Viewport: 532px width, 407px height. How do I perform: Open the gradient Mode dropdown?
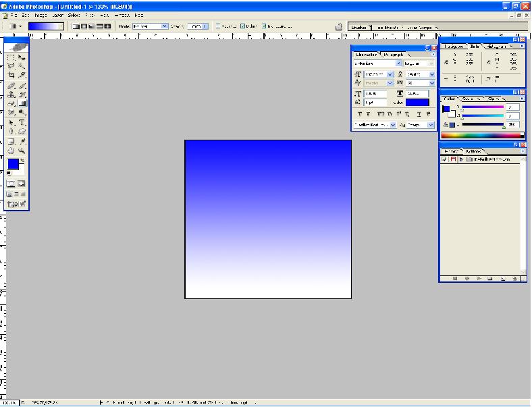click(165, 26)
